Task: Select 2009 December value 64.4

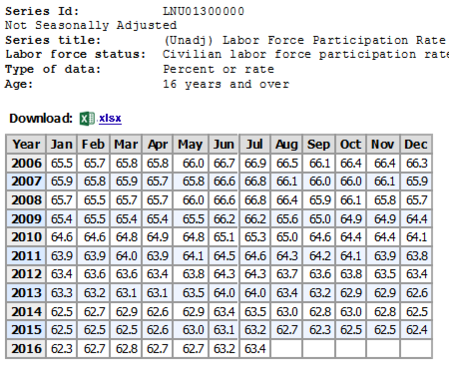Action: coord(416,219)
